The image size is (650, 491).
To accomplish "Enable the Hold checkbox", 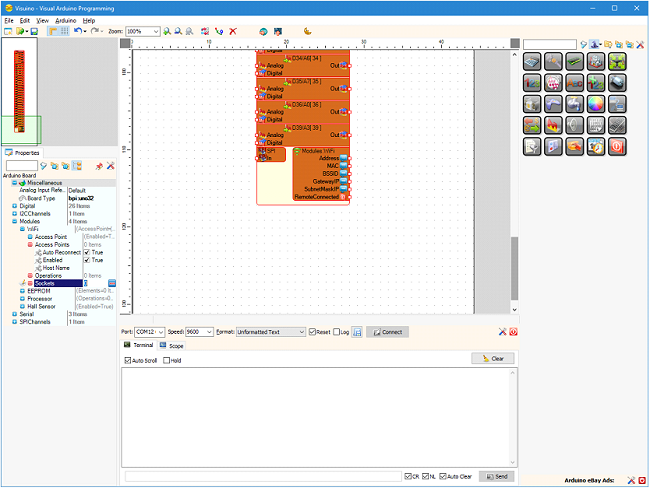I will (x=166, y=361).
